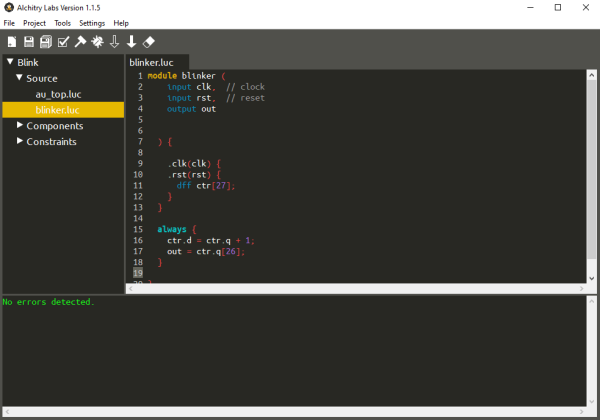
Task: Click the editor horizontal scrollbar right arrow
Action: [581, 289]
